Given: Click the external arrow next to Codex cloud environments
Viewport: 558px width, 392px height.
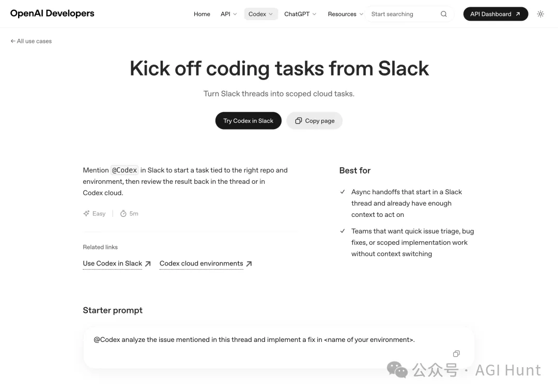Looking at the screenshot, I should click(249, 263).
